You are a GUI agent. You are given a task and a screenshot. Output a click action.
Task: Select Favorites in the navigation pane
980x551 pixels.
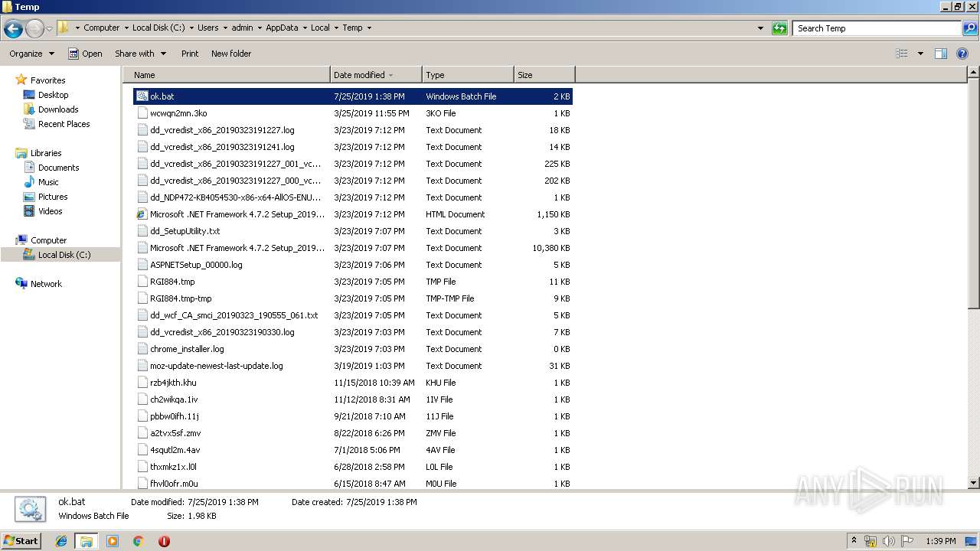click(47, 80)
